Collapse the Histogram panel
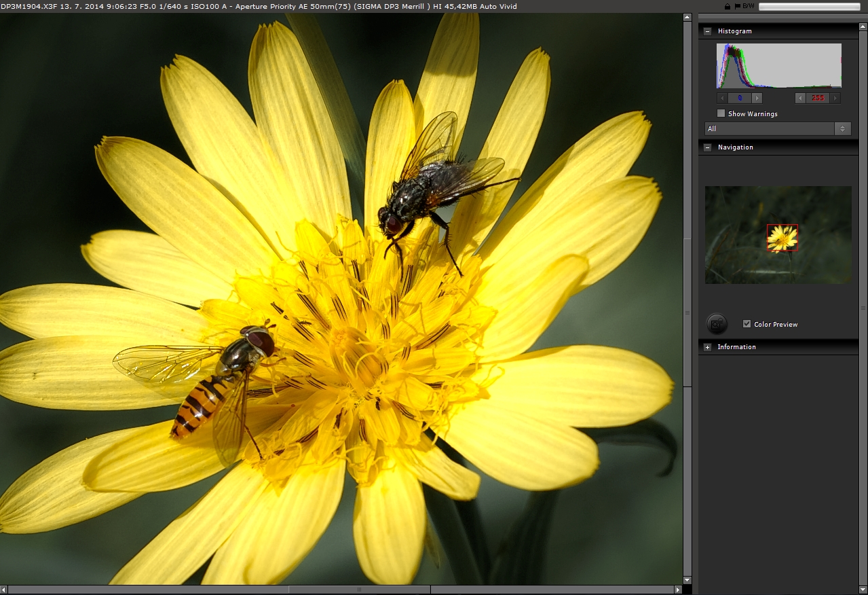Image resolution: width=868 pixels, height=595 pixels. (708, 31)
